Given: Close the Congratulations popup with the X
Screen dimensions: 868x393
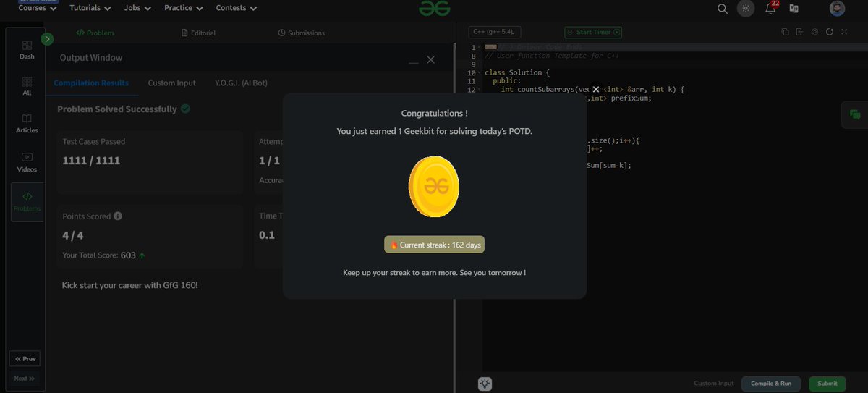Looking at the screenshot, I should pyautogui.click(x=595, y=89).
